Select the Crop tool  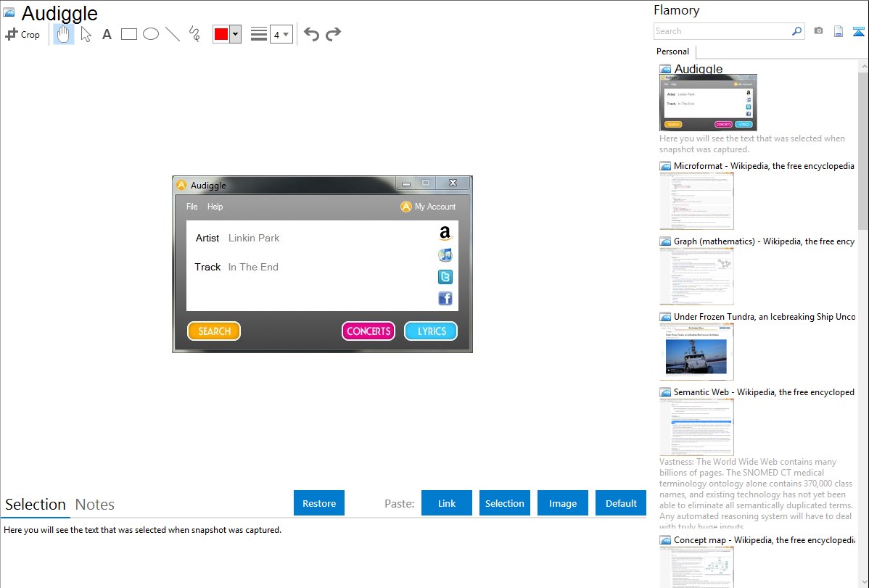[22, 34]
